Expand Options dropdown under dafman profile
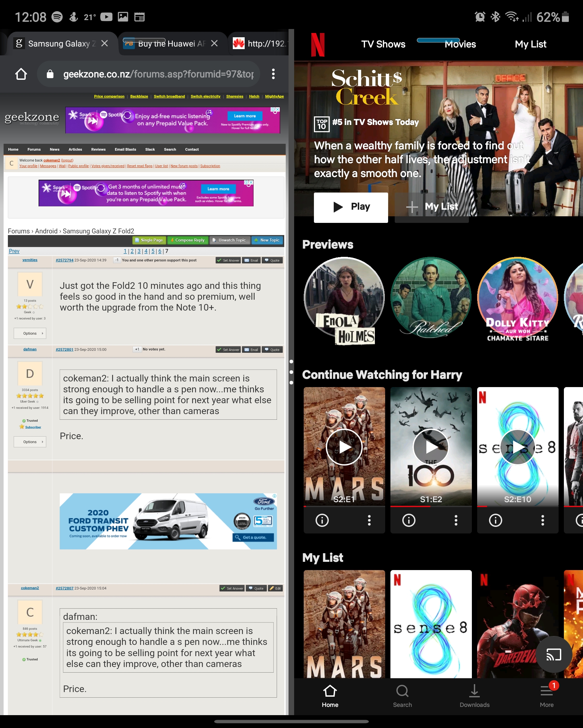 coord(30,442)
